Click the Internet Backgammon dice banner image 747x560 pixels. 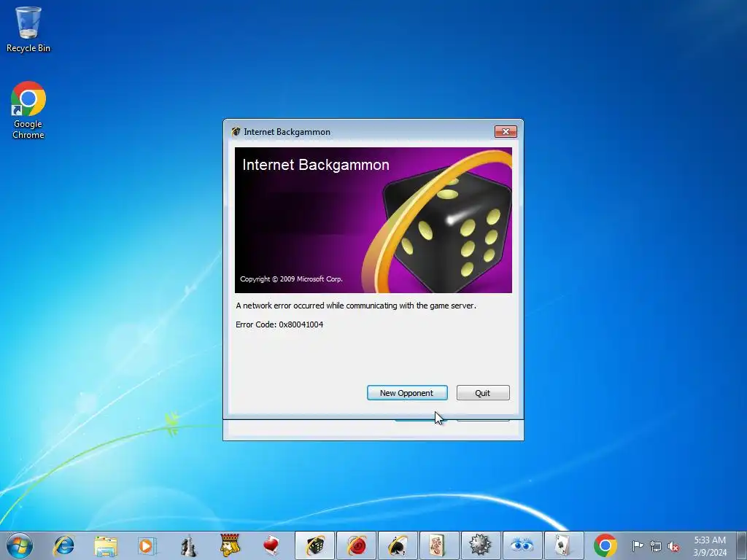tap(373, 220)
